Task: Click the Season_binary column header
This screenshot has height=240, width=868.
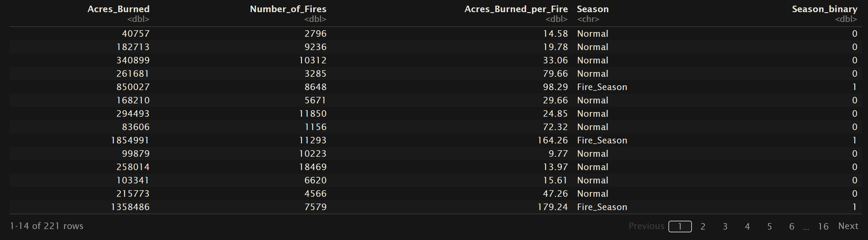Action: [824, 9]
